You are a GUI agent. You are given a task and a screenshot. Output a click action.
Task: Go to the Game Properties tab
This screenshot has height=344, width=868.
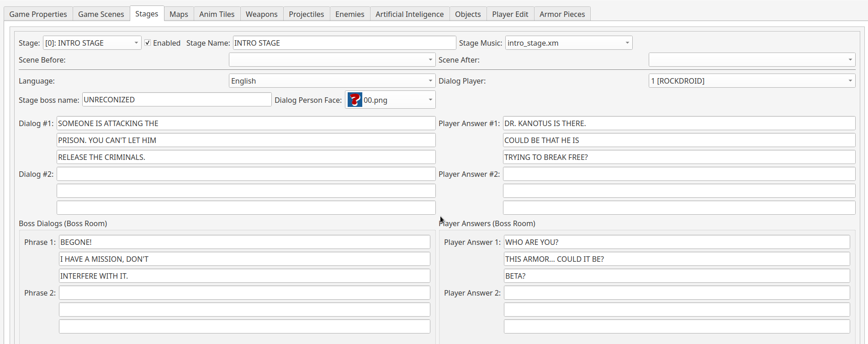(38, 14)
